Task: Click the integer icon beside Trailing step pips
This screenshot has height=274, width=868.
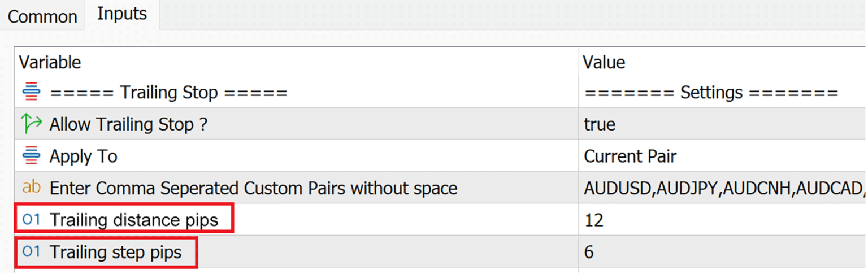Action: tap(32, 251)
